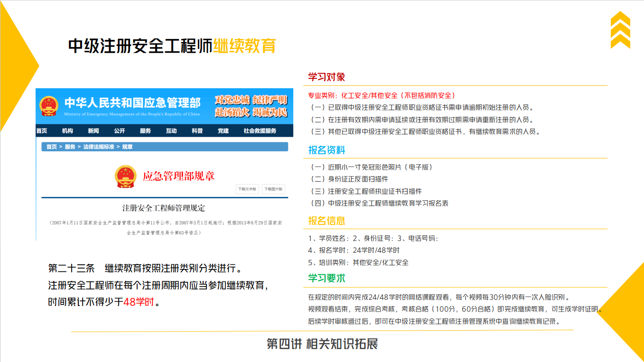The image size is (644, 362).
Task: Click the national emblem in the ministry header
Action: click(x=49, y=106)
